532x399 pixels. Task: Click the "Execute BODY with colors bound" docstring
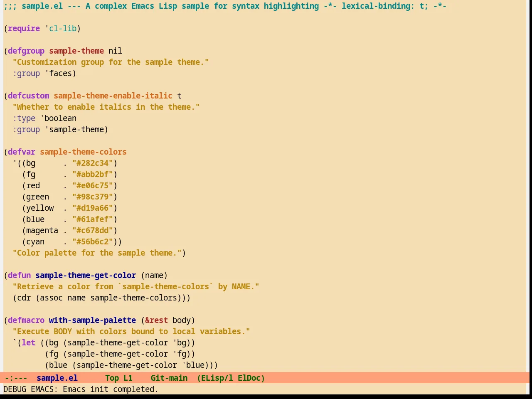point(131,331)
